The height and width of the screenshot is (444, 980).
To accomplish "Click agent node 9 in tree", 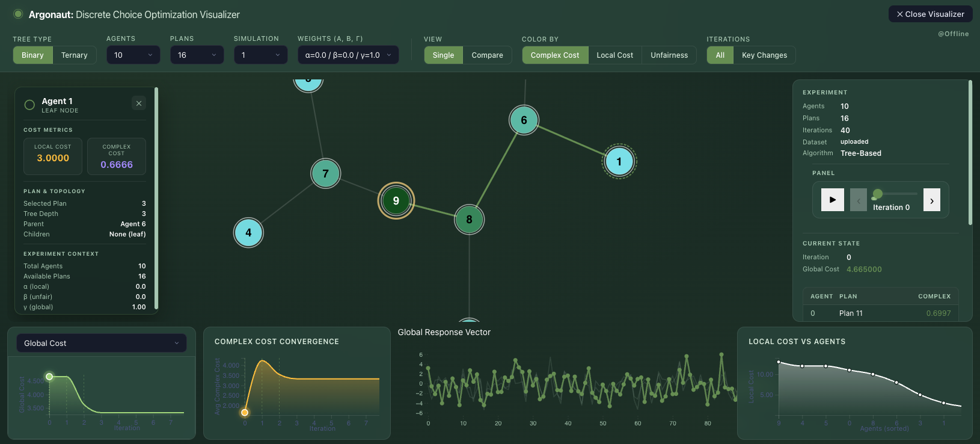I will [396, 200].
